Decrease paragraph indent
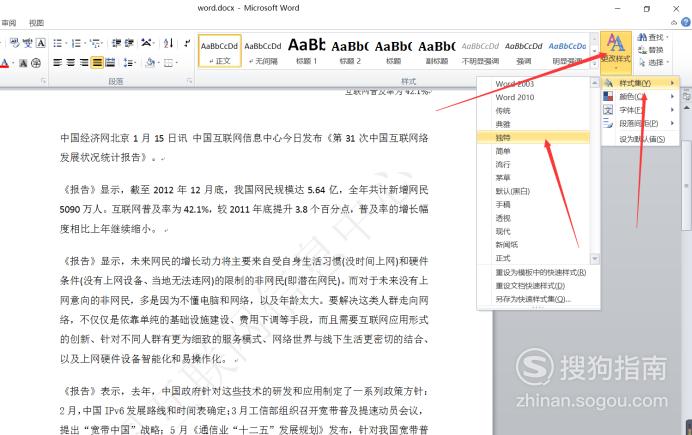This screenshot has width=692, height=435. pos(116,43)
